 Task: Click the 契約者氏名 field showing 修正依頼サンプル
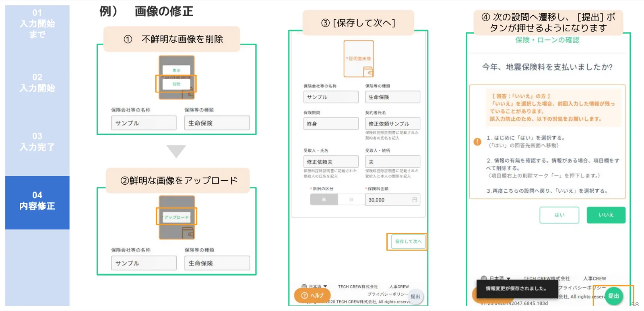(x=392, y=124)
